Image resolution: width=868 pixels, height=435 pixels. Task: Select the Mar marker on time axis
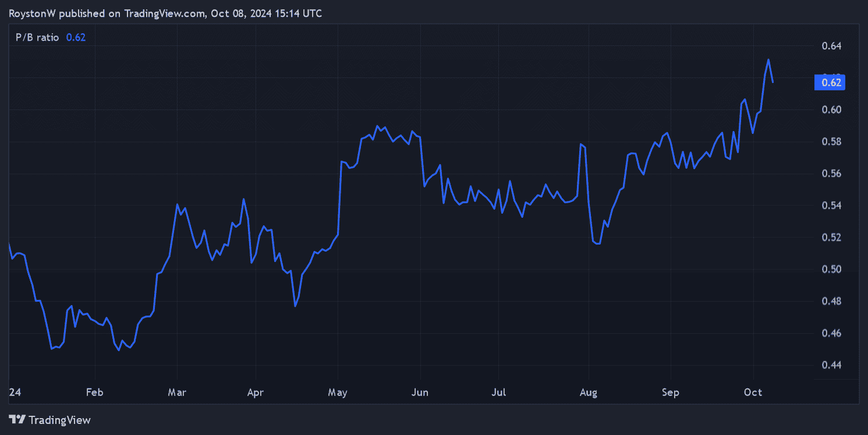[177, 392]
